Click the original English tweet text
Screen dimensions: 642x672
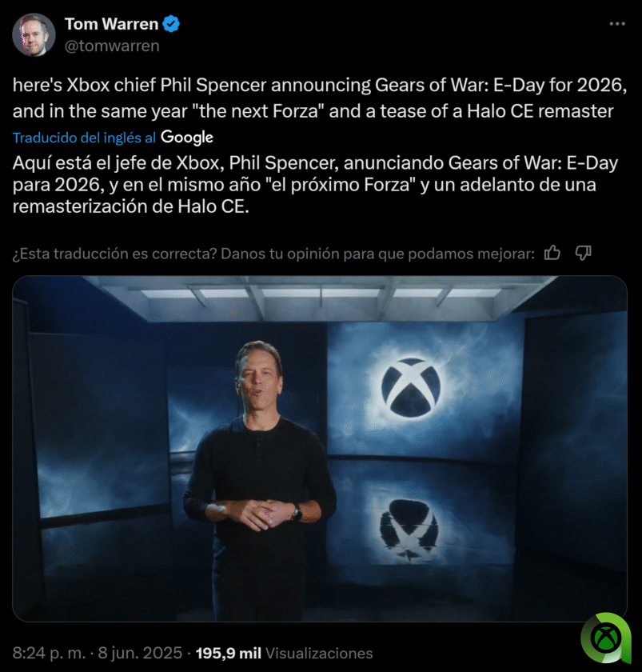click(320, 98)
